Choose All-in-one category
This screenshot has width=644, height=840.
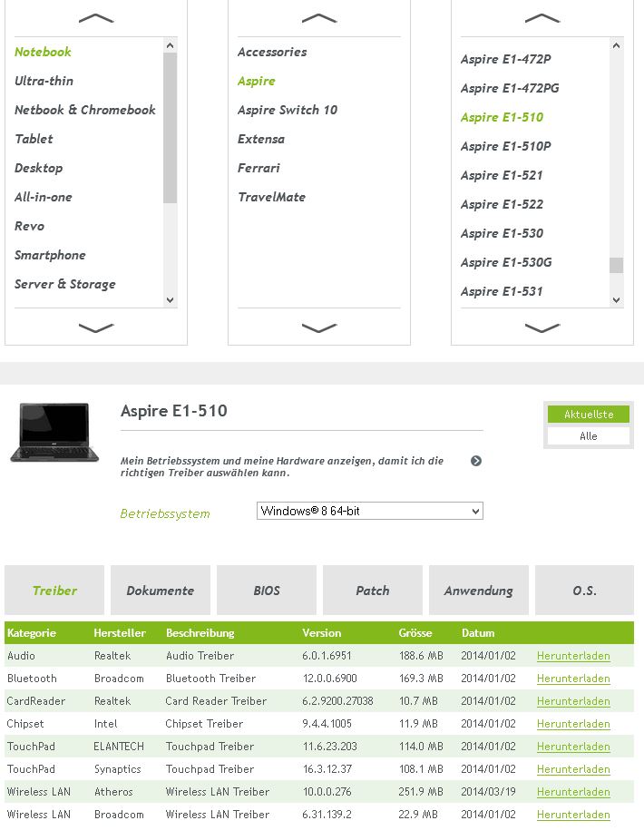[x=44, y=197]
